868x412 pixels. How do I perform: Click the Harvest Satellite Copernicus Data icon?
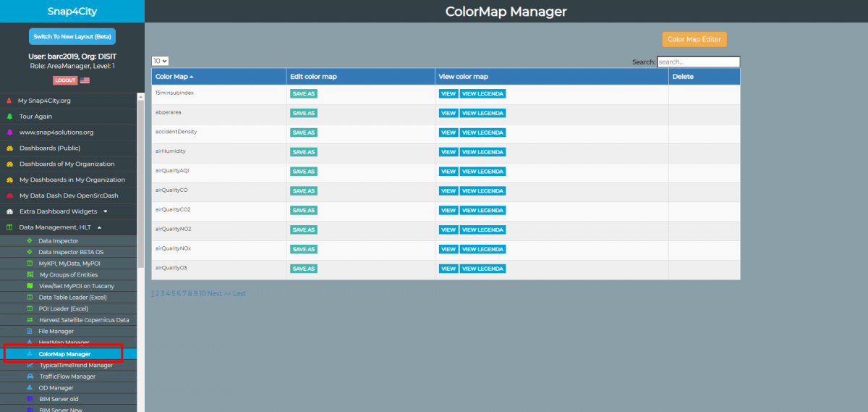click(x=30, y=320)
